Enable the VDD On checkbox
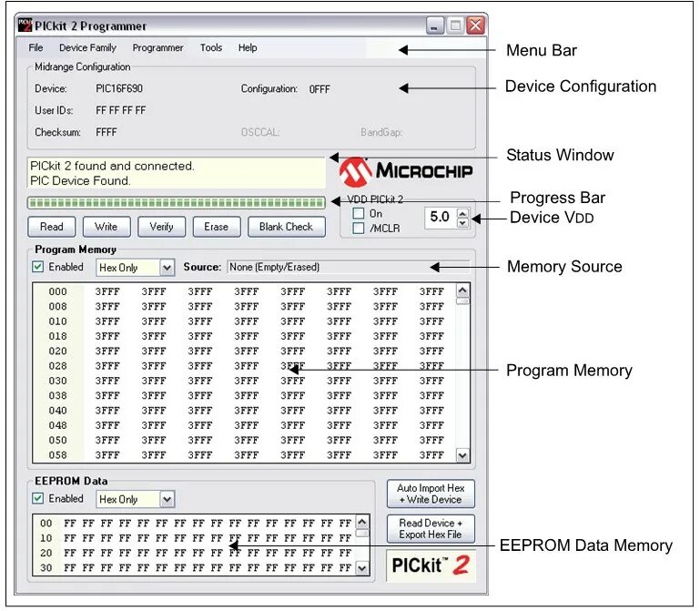Image resolution: width=700 pixels, height=611 pixels. [358, 213]
